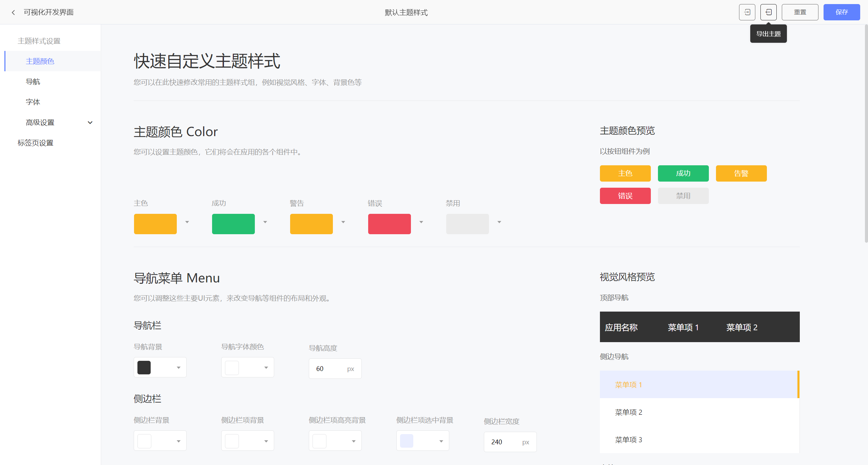Click the 错误 preview button
868x465 pixels.
625,196
